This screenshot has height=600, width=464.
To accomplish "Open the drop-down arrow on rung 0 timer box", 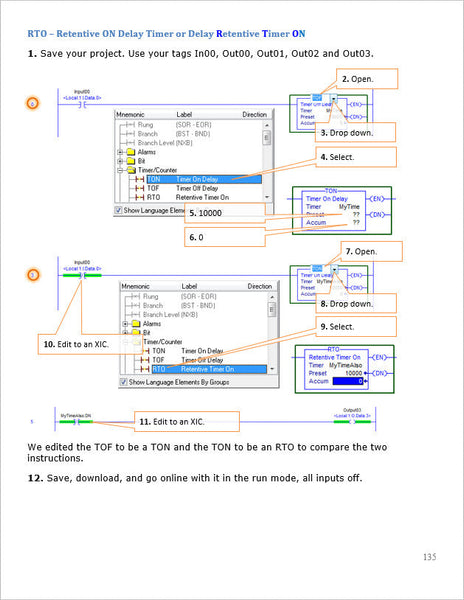I will point(334,99).
